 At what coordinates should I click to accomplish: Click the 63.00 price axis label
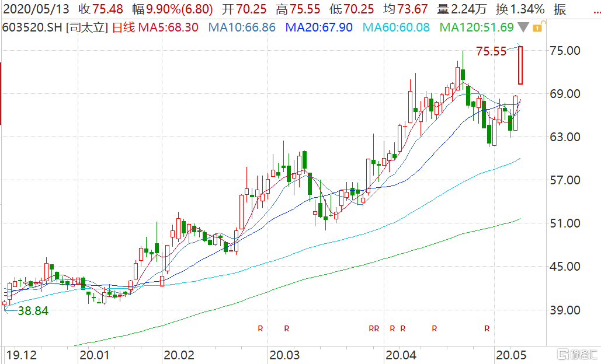[x=565, y=136]
